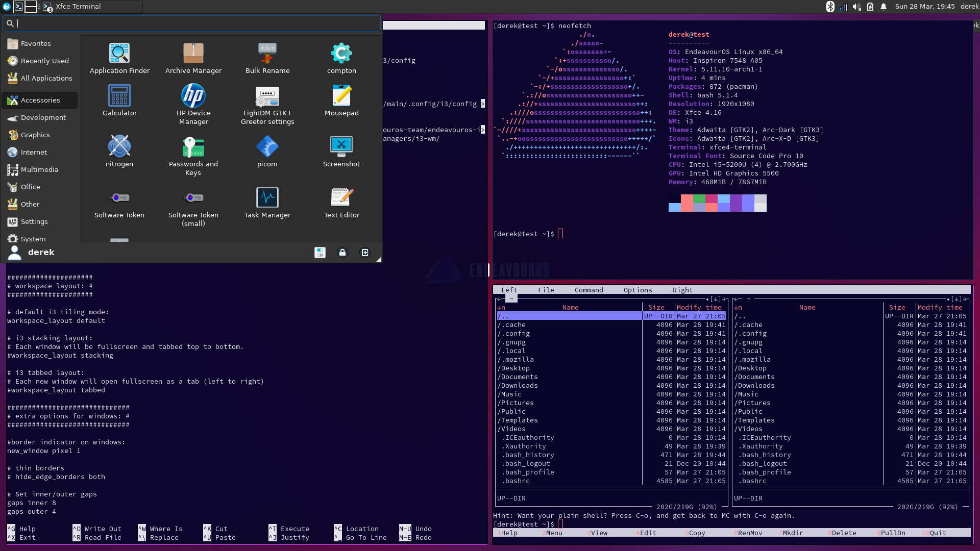This screenshot has height=551, width=980.
Task: Open the picom compositor
Action: tap(267, 147)
